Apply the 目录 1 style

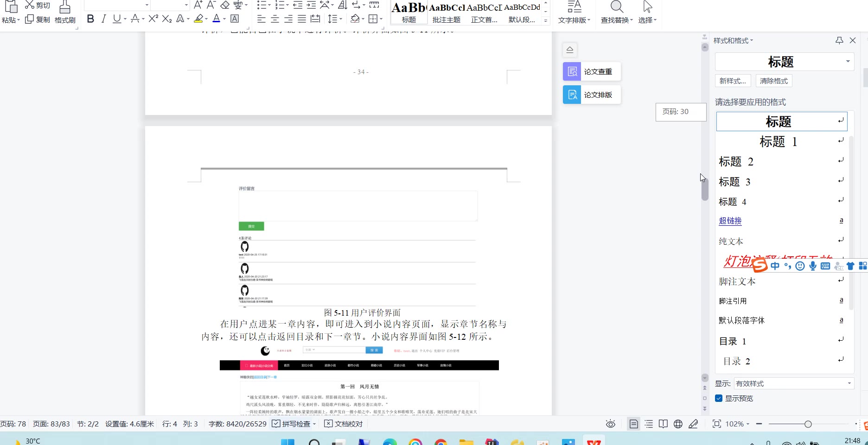pos(782,341)
